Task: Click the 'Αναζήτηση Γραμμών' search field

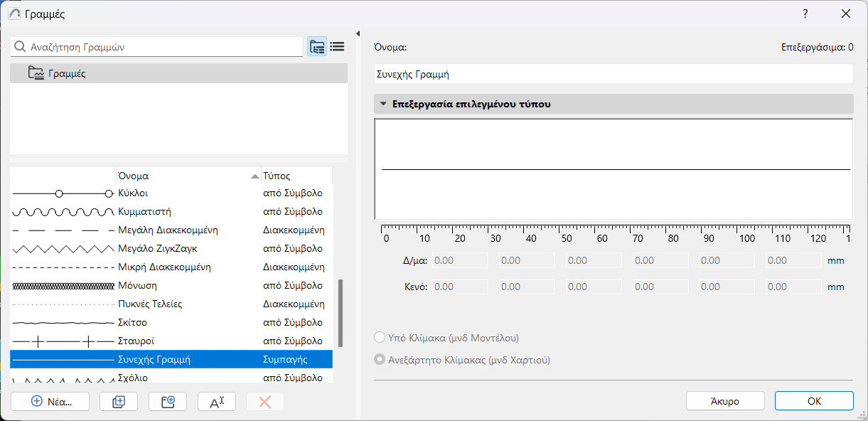Action: coord(156,47)
